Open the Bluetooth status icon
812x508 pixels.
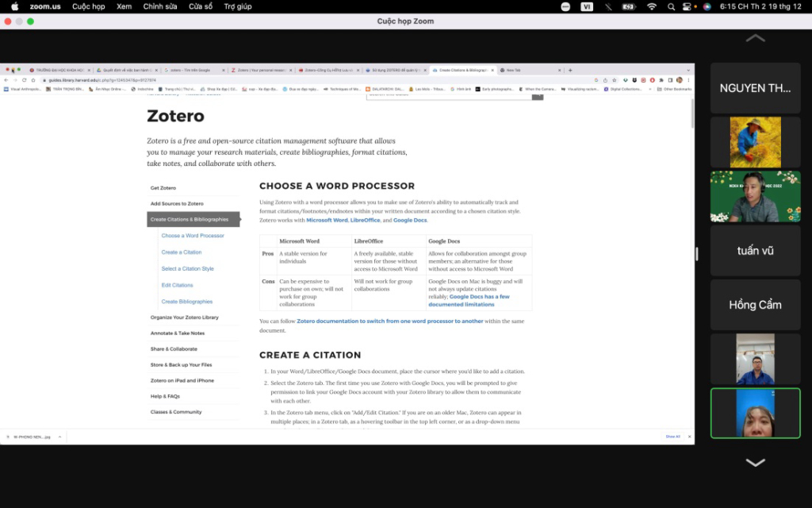coord(608,6)
